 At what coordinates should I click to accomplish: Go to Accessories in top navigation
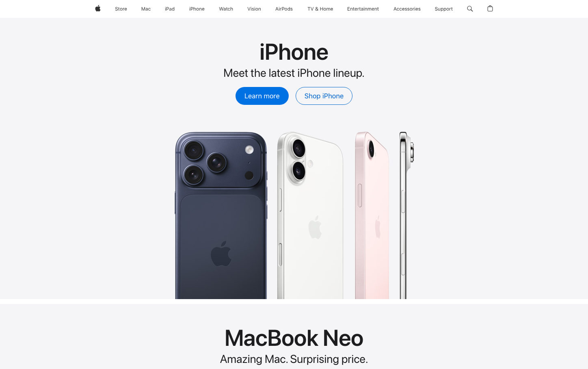tap(407, 9)
